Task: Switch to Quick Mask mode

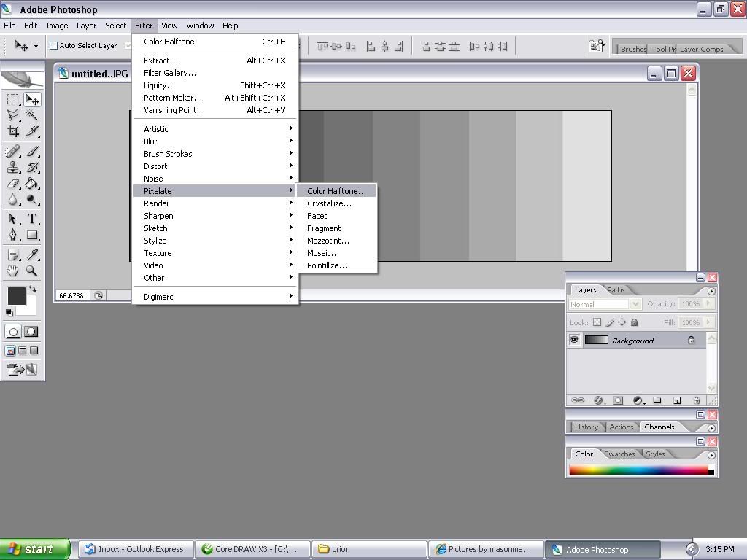Action: pos(31,332)
